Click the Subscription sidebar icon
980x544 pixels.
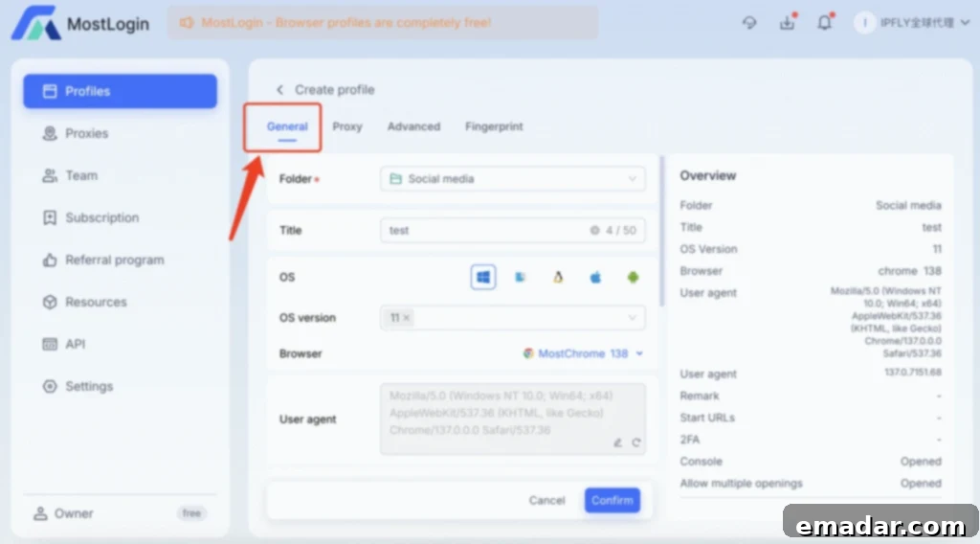[x=50, y=217]
